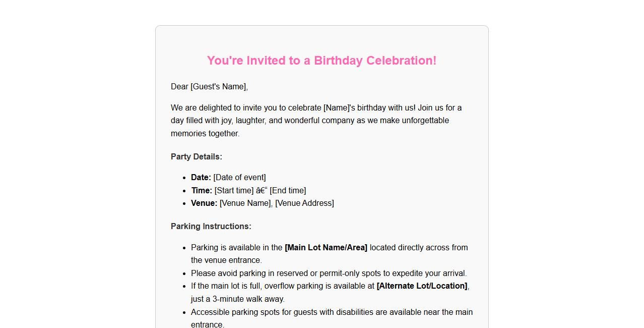Click the [Date of event] placeholder

[239, 178]
